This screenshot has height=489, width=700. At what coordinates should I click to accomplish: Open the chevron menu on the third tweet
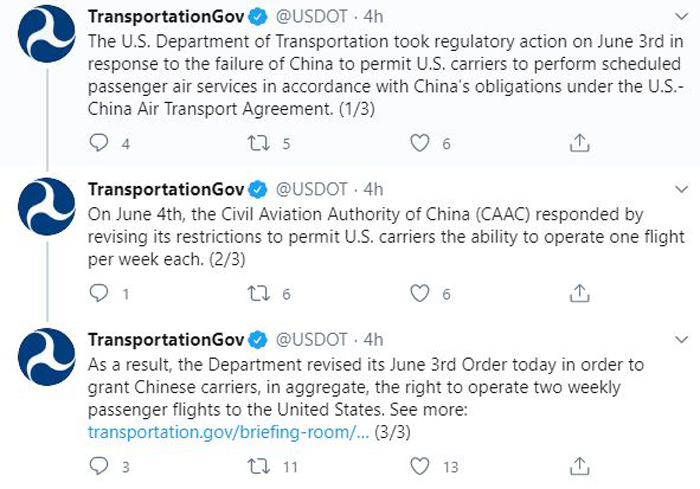tap(681, 340)
